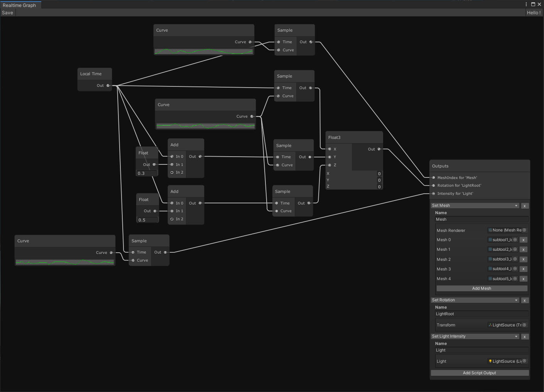Click top Sample node Time input port

click(x=279, y=42)
